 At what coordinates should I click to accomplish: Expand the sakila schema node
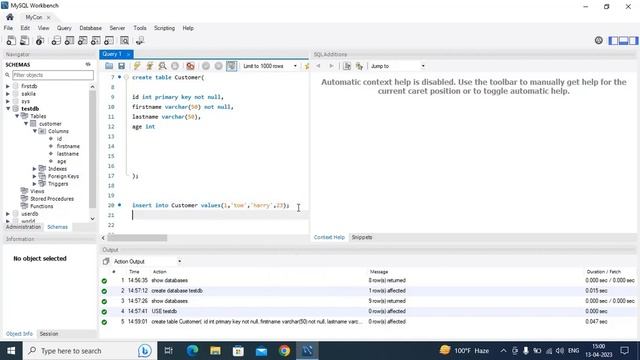click(8, 94)
